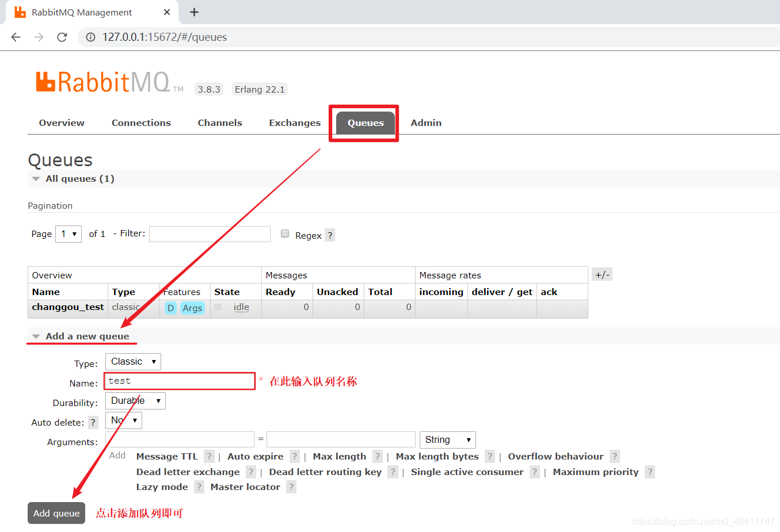Open the changgou_test queue link
Image resolution: width=780 pixels, height=532 pixels.
[x=68, y=307]
